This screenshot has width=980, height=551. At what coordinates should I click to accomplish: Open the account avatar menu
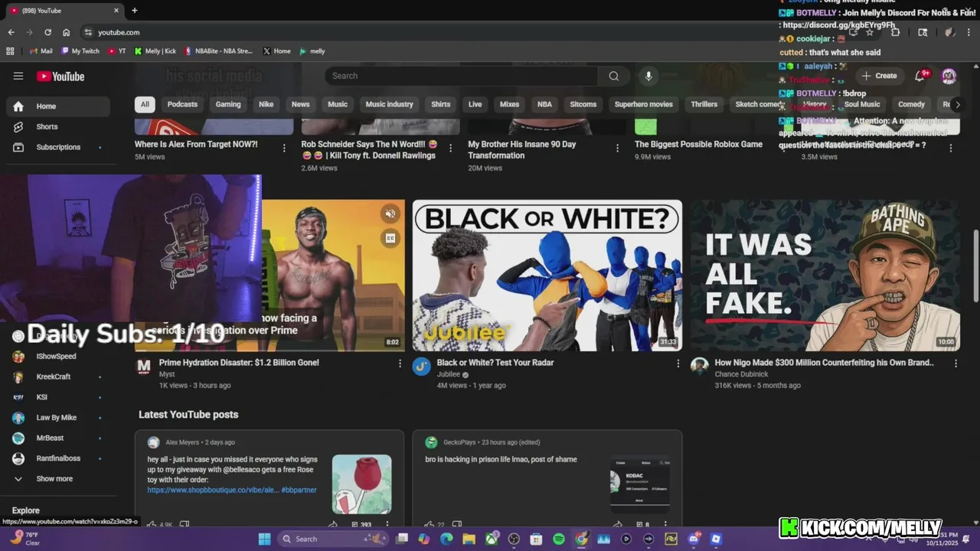pyautogui.click(x=949, y=76)
